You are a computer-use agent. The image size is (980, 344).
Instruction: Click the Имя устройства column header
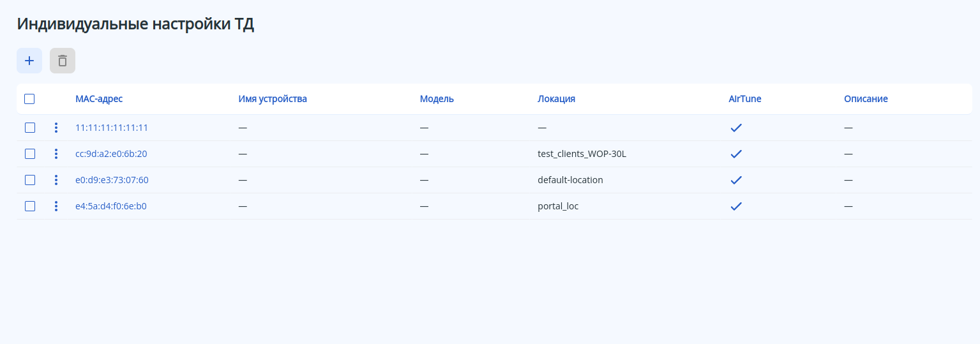click(x=273, y=99)
